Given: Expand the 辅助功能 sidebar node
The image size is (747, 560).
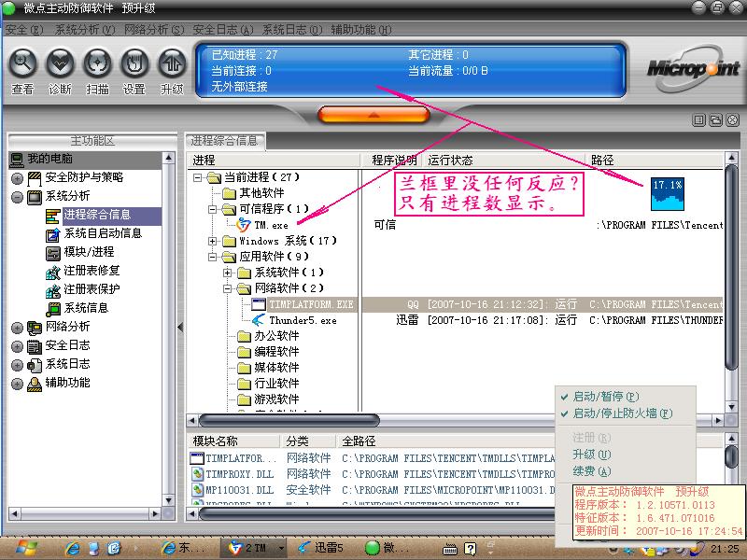Looking at the screenshot, I should (17, 384).
